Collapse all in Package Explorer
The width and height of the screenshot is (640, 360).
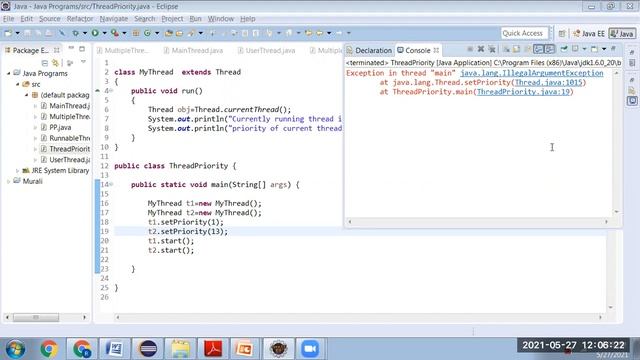click(x=44, y=62)
